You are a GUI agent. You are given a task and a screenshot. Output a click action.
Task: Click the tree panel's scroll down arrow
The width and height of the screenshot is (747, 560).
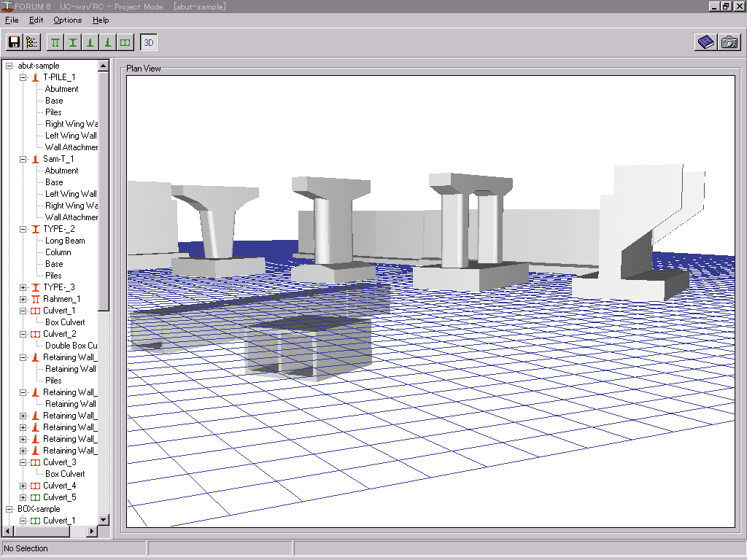click(104, 520)
